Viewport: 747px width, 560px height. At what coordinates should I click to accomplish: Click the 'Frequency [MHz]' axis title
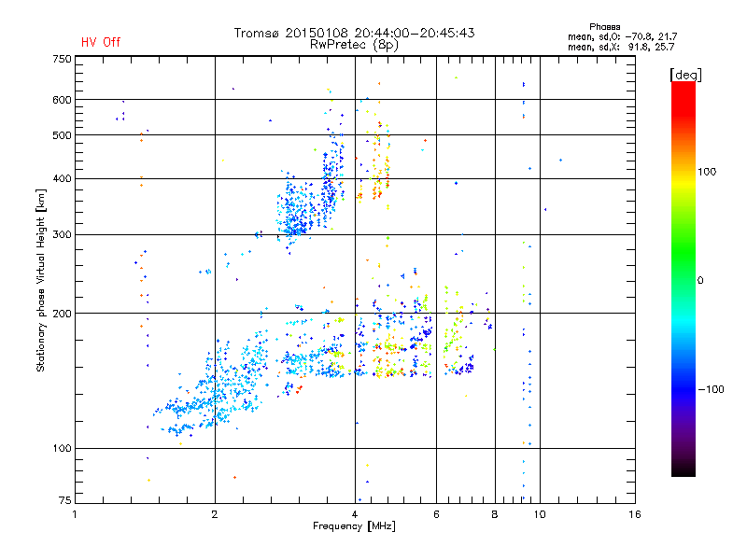(354, 526)
